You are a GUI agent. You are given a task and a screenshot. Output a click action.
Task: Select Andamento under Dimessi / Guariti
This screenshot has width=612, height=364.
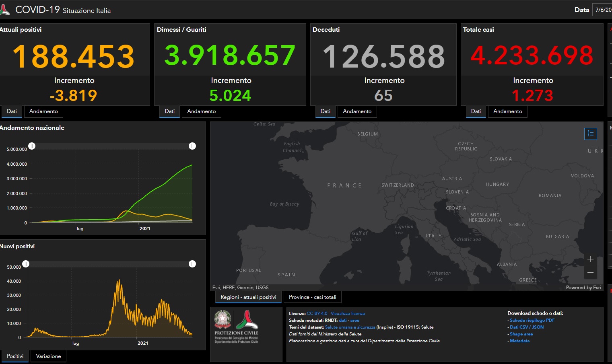201,111
